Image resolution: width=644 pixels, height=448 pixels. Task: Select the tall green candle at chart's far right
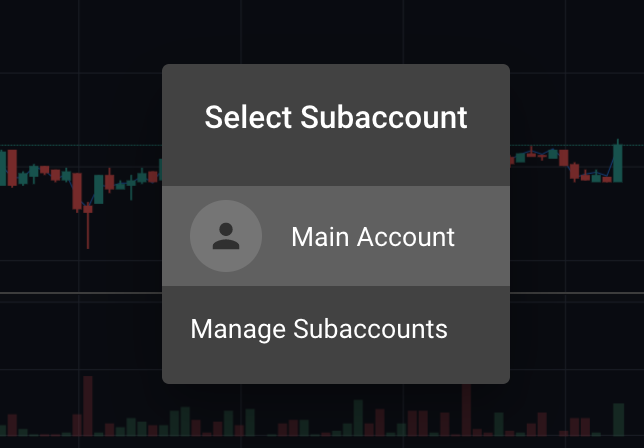click(617, 162)
